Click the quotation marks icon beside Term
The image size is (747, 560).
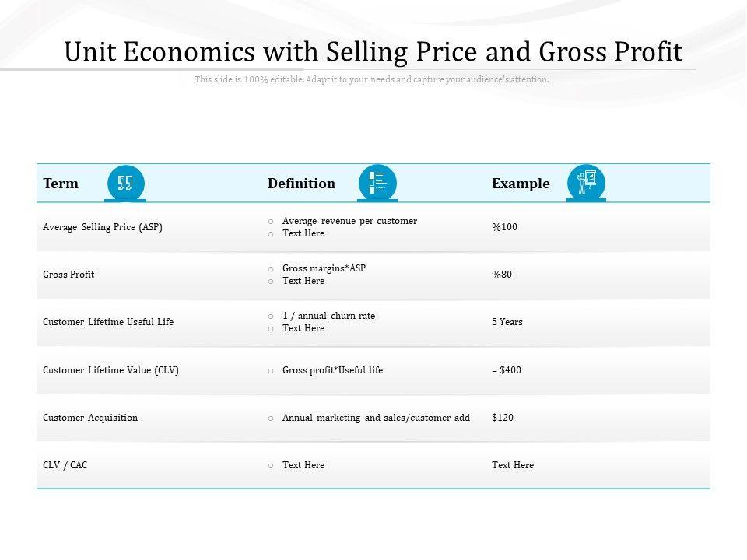[125, 184]
